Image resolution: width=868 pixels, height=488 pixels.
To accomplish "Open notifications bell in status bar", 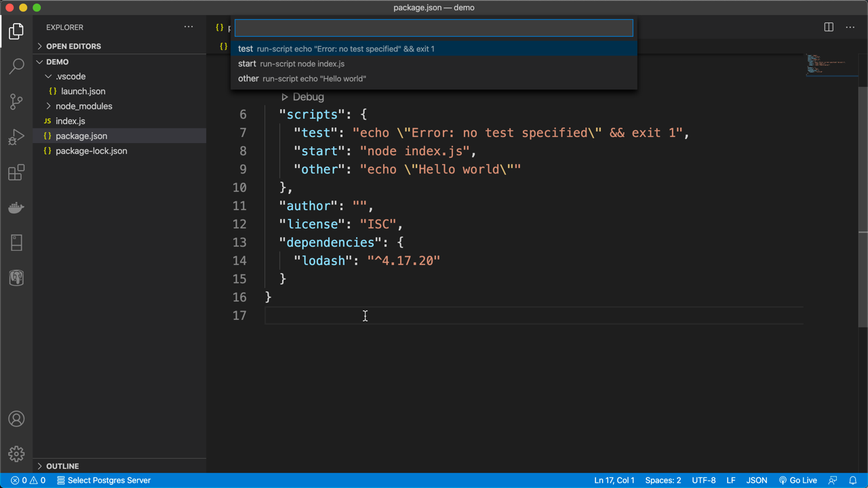I will pyautogui.click(x=853, y=480).
